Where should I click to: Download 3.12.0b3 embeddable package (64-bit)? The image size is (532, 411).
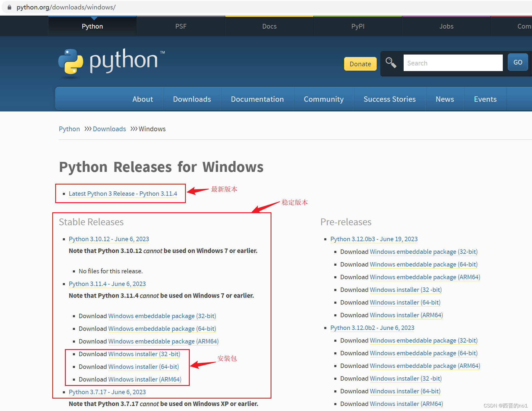[x=424, y=264]
